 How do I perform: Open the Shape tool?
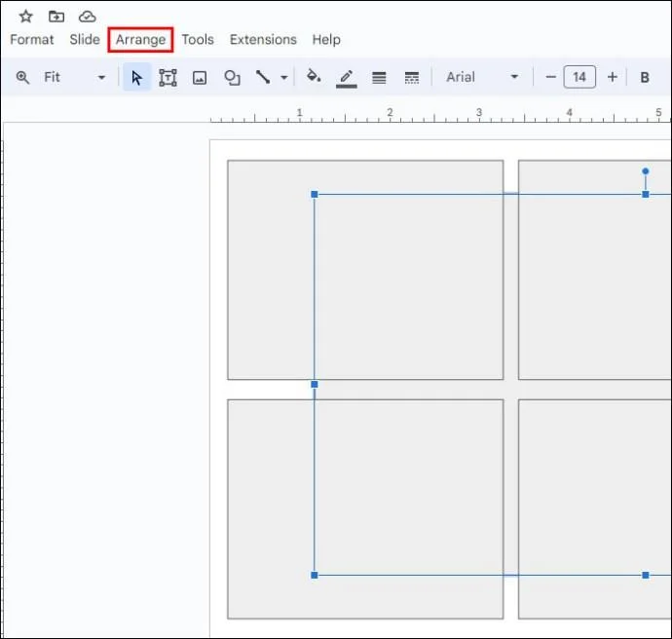232,78
